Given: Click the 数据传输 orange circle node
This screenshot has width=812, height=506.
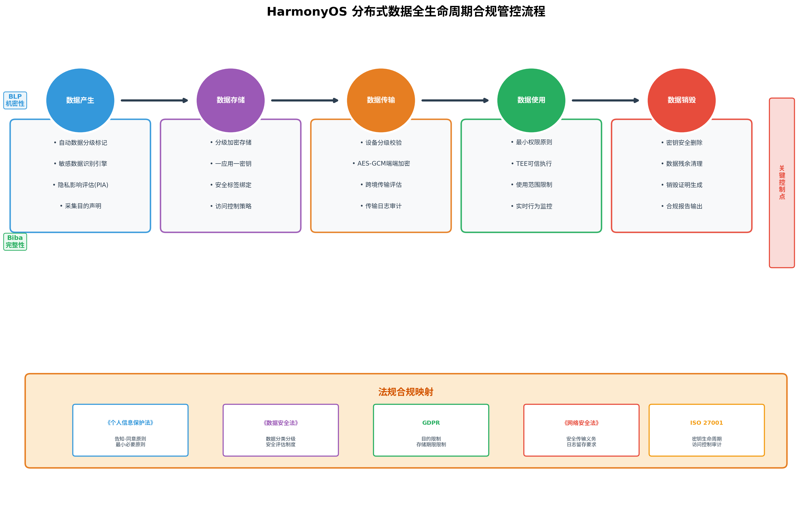Looking at the screenshot, I should [x=381, y=100].
